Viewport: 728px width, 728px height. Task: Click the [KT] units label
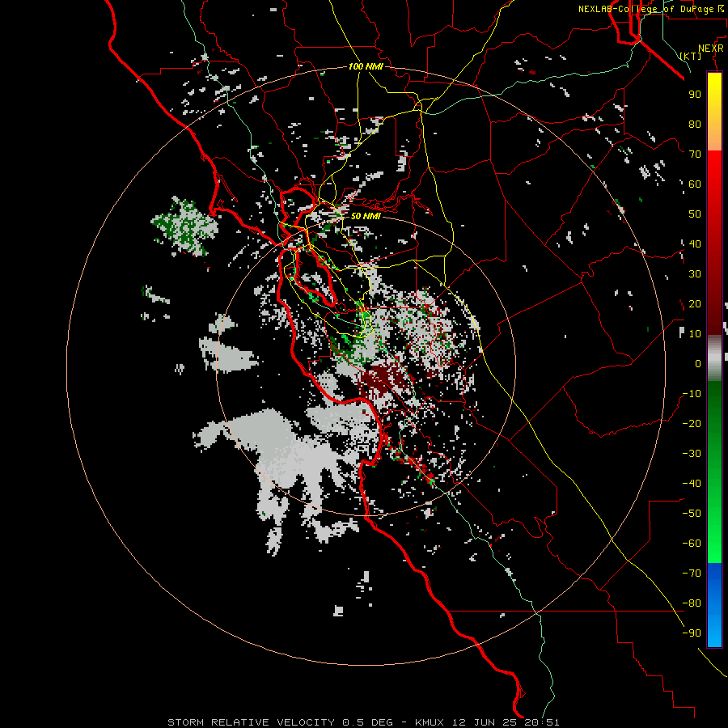(690, 56)
